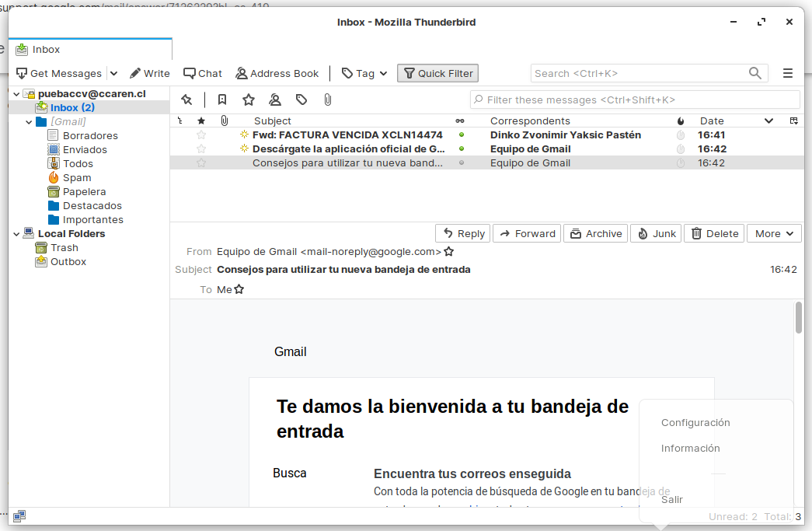Star the FACTURA VENCIDA message
This screenshot has width=812, height=531.
click(x=201, y=135)
